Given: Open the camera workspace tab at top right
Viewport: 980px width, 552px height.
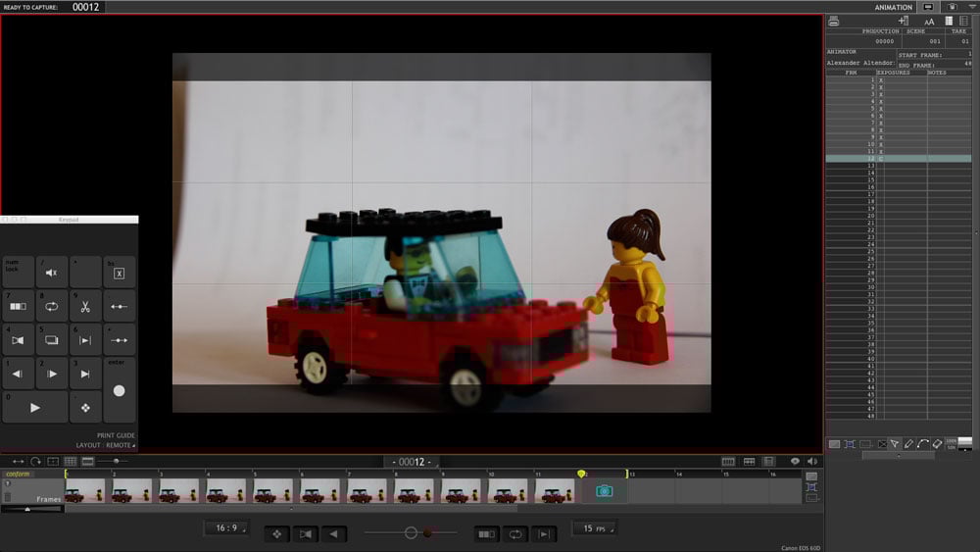Looking at the screenshot, I should point(952,7).
